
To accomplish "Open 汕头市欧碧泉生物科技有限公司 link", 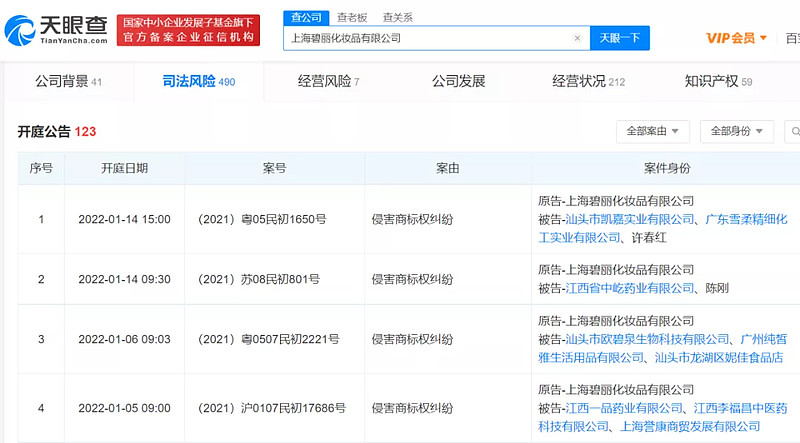I will (x=647, y=339).
